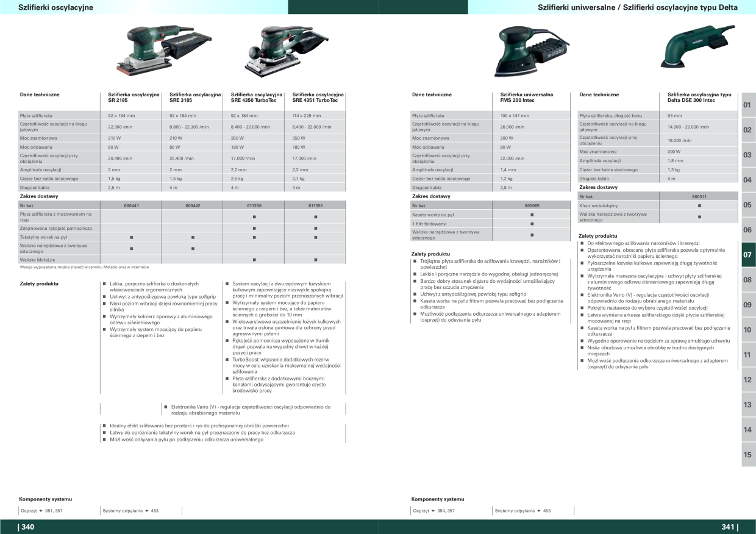
Task: Select chapter tab 04
Action: (748, 180)
